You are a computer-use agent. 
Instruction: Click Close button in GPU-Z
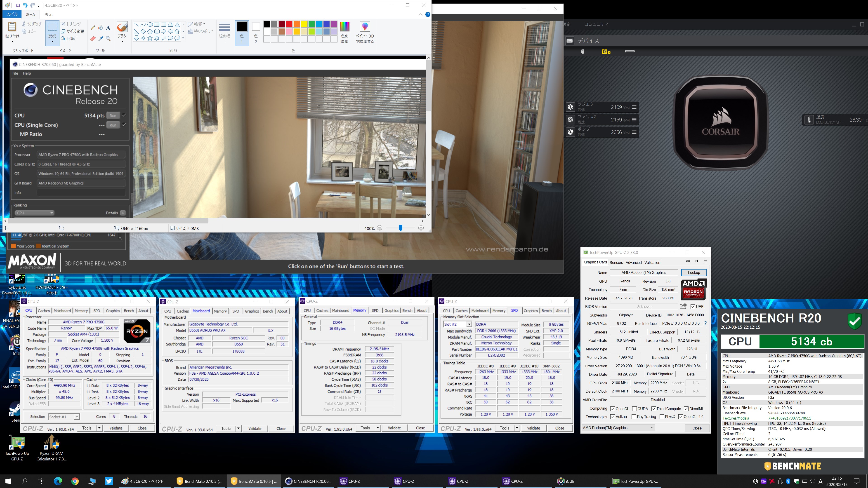697,428
